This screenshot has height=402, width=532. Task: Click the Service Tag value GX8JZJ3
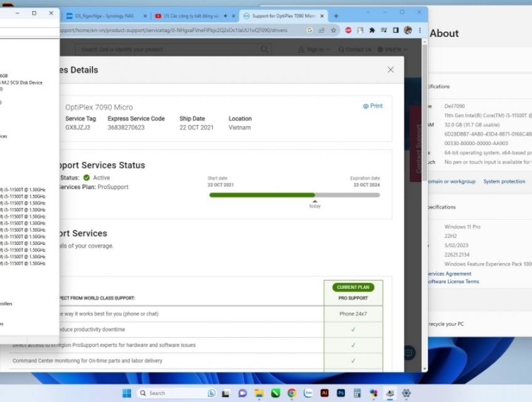(78, 128)
